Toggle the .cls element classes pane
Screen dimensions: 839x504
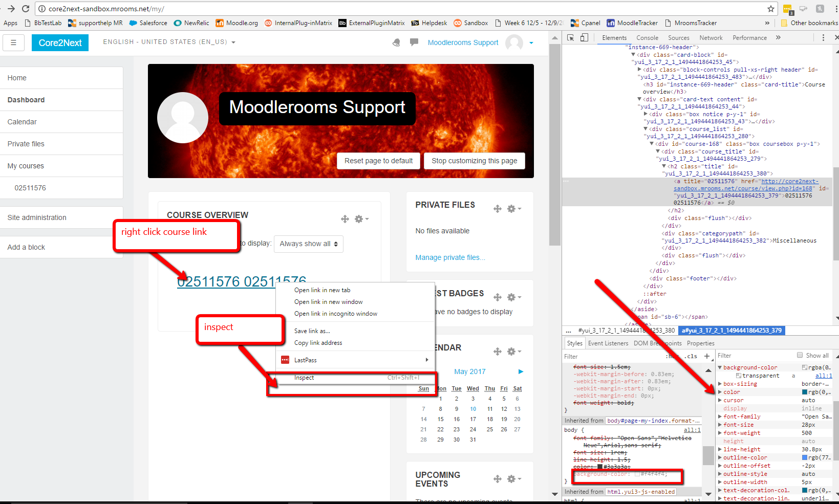pos(692,356)
